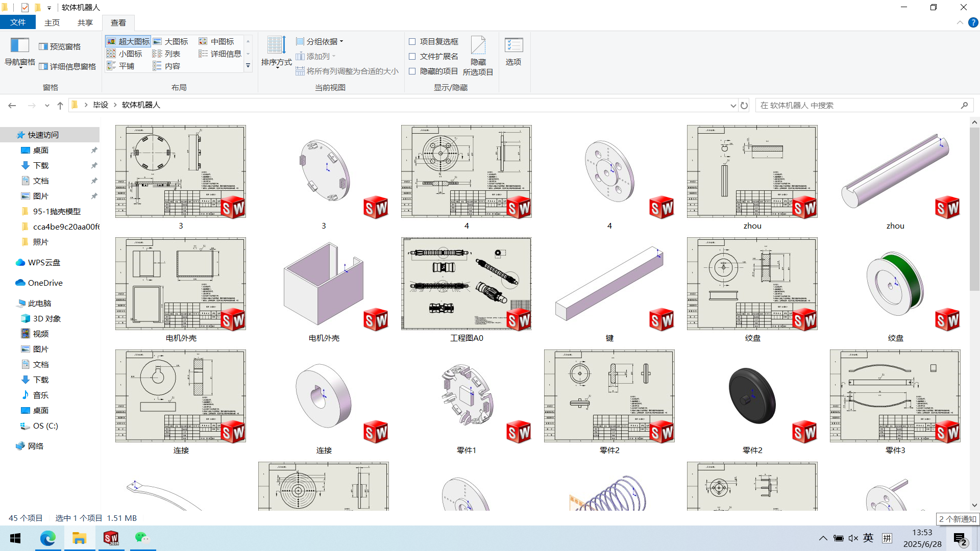Toggle the 预览窗格 preview pane button
This screenshot has height=551, width=980.
[60, 46]
